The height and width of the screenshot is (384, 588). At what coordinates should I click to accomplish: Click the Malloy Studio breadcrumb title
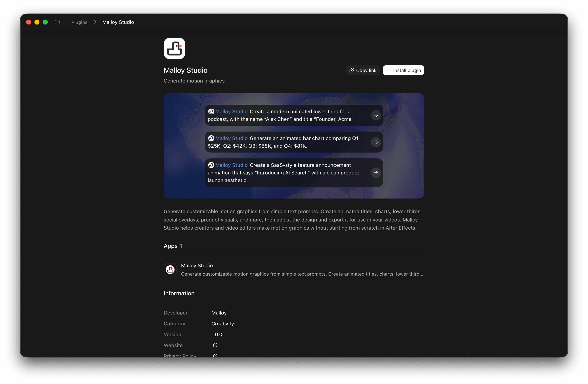pos(118,22)
